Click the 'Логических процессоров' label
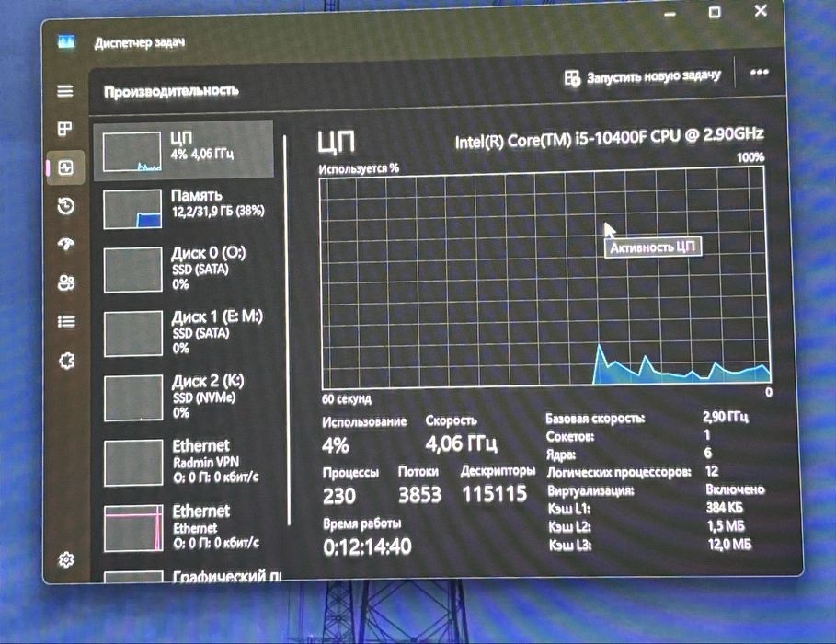Image resolution: width=836 pixels, height=644 pixels. click(x=619, y=473)
